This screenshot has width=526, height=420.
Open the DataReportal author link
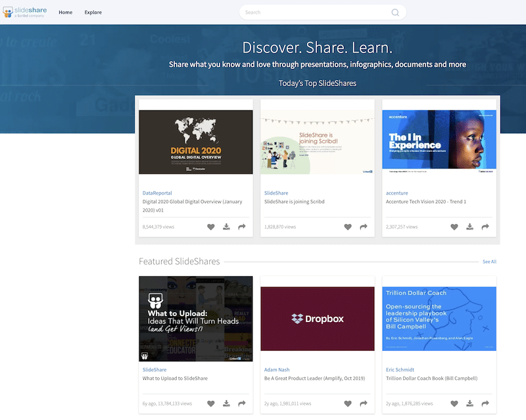[x=157, y=193]
